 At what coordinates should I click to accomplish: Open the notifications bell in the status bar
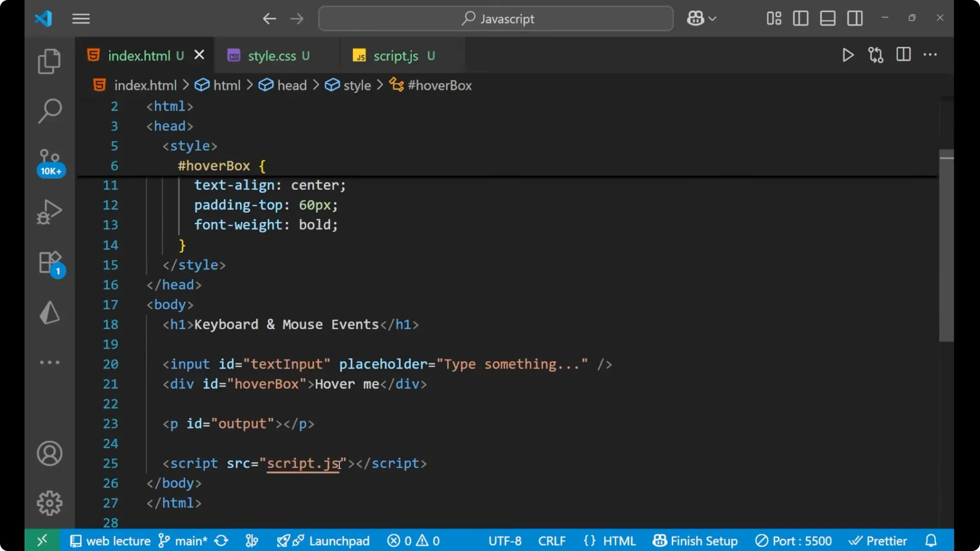(x=930, y=540)
